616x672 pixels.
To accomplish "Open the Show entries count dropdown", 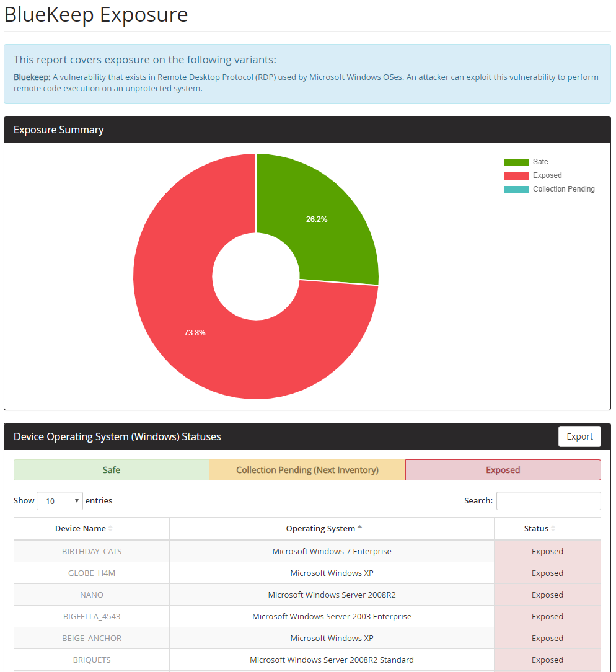I will tap(59, 501).
